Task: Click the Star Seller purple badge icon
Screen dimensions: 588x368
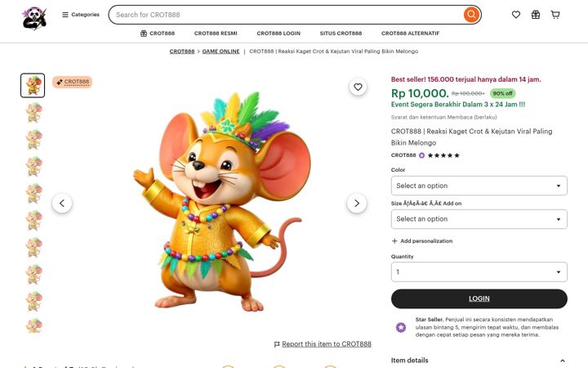Action: [401, 327]
